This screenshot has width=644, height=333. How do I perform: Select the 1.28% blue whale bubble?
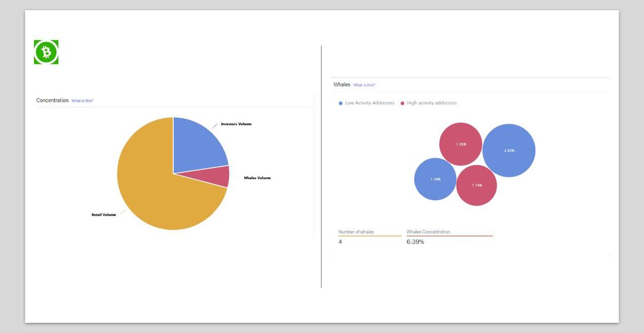pyautogui.click(x=435, y=179)
